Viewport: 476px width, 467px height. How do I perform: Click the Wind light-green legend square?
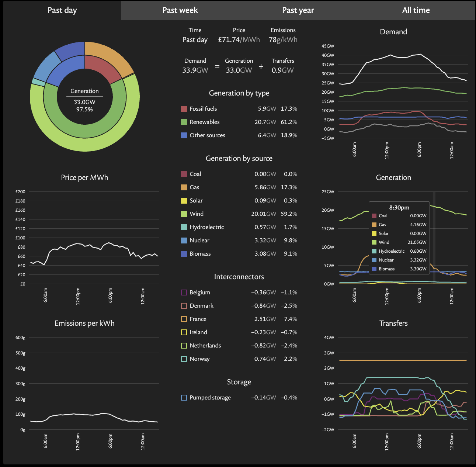[x=184, y=214]
